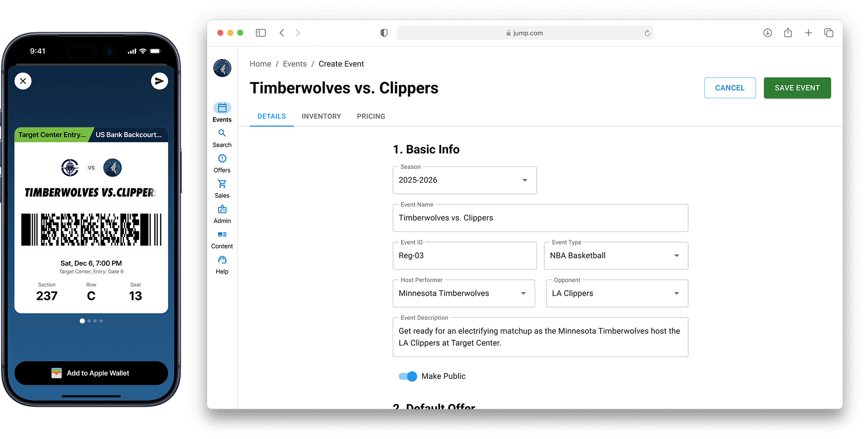868x439 pixels.
Task: Open the Host Performer dropdown
Action: coord(464,294)
